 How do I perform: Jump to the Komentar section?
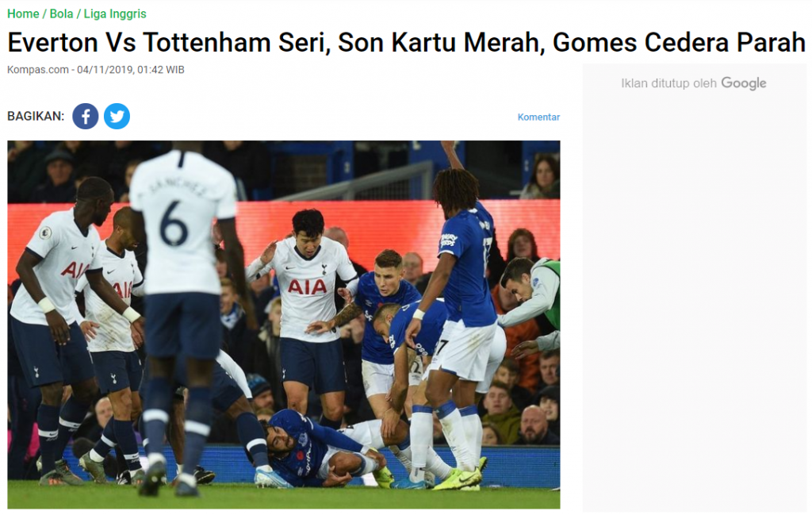click(x=538, y=117)
